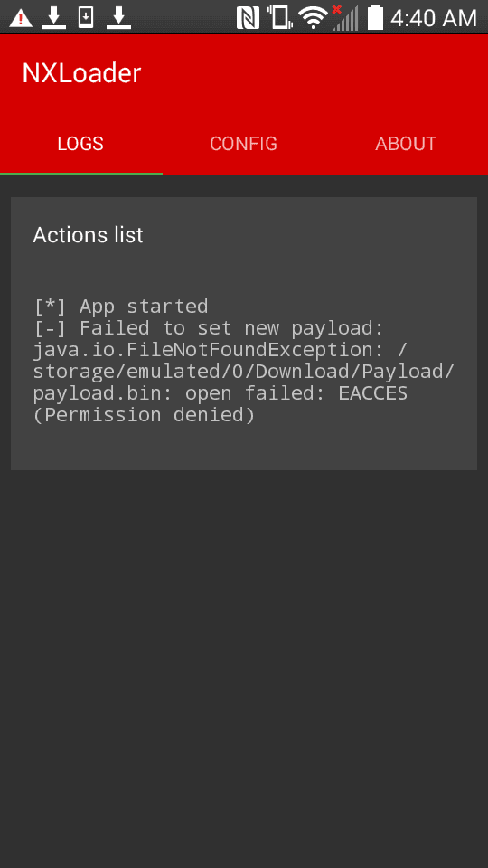Tap the "App started" log line
This screenshot has height=868, width=488.
tap(120, 307)
